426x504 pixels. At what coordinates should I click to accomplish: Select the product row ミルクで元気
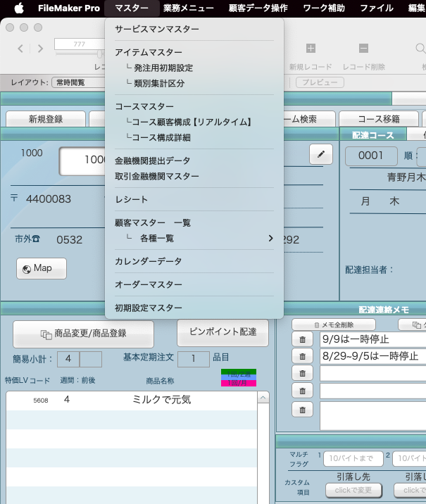(132, 401)
